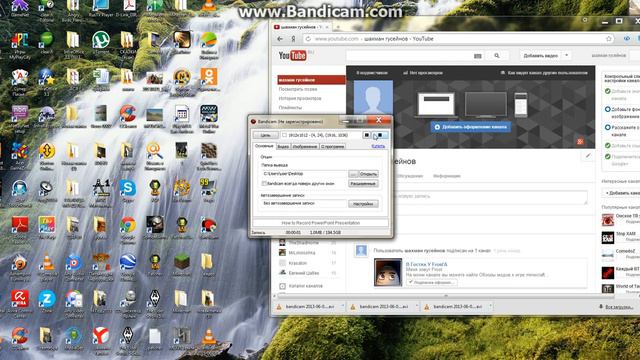The image size is (640, 360).
Task: Open the on-screen keyboard icon in search box
Action: [478, 56]
